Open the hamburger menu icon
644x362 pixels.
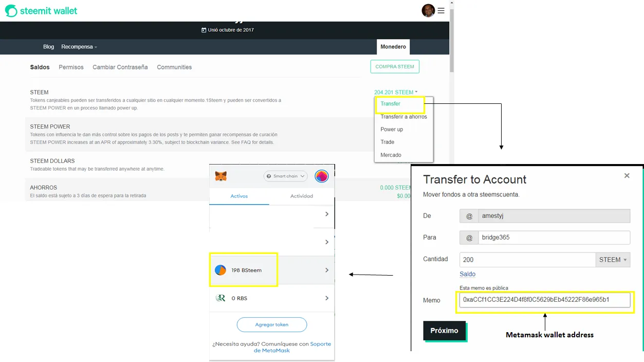point(441,10)
